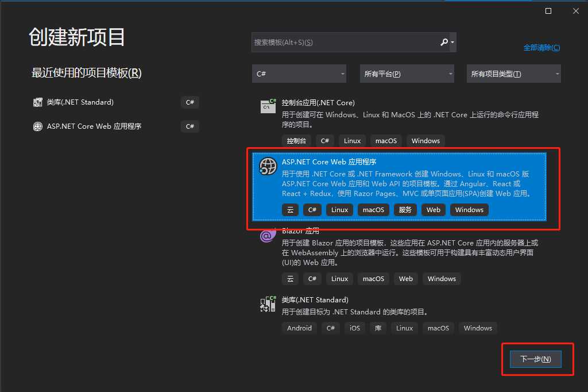The width and height of the screenshot is (588, 392).
Task: Maximize the dialog window
Action: [x=548, y=11]
